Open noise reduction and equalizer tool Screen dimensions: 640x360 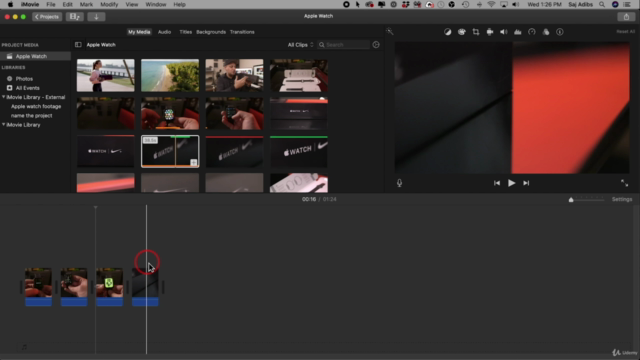tap(518, 32)
